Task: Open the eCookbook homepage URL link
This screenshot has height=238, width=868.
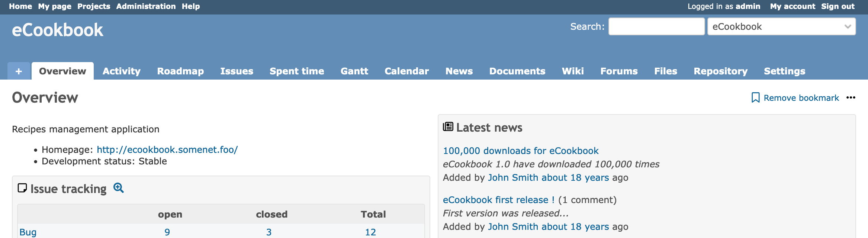Action: click(167, 149)
